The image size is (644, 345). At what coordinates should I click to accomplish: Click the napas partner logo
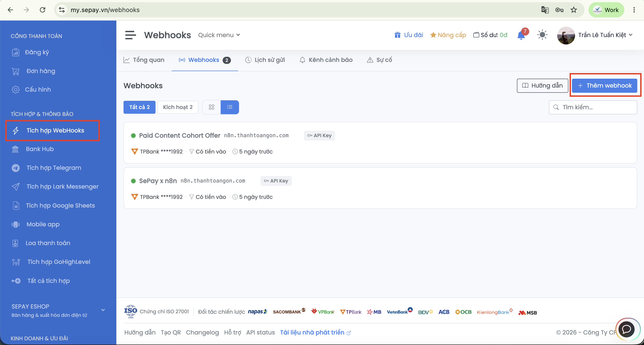coord(258,311)
